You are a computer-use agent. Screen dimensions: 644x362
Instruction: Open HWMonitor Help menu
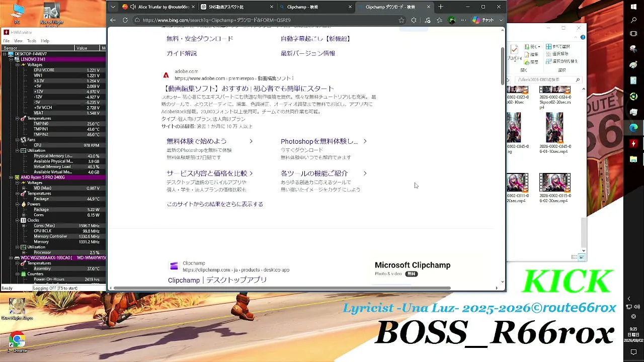point(45,41)
